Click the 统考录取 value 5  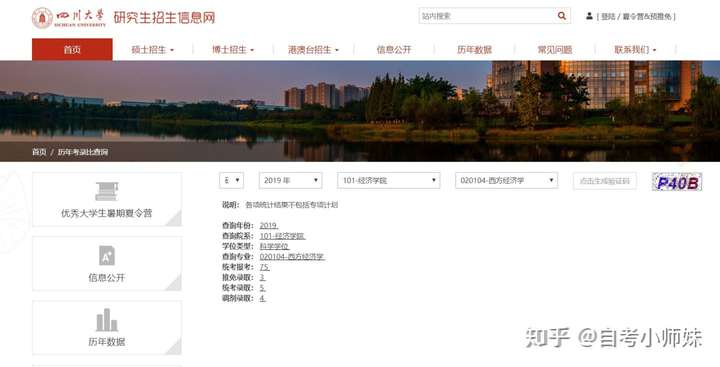pyautogui.click(x=262, y=288)
